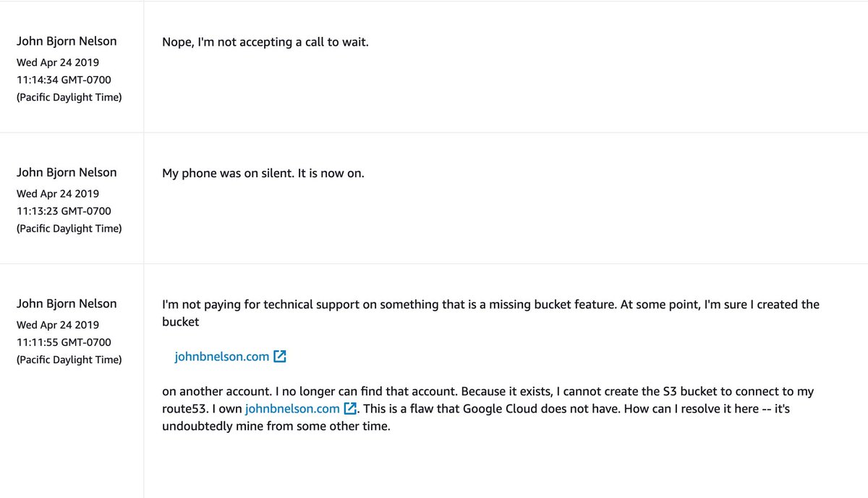Click "Wed Apr 24 2019" date above 11:14:34

(x=58, y=62)
